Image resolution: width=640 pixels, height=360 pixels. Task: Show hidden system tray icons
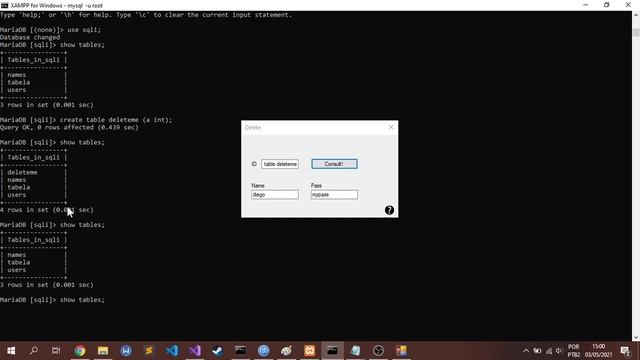tap(526, 351)
